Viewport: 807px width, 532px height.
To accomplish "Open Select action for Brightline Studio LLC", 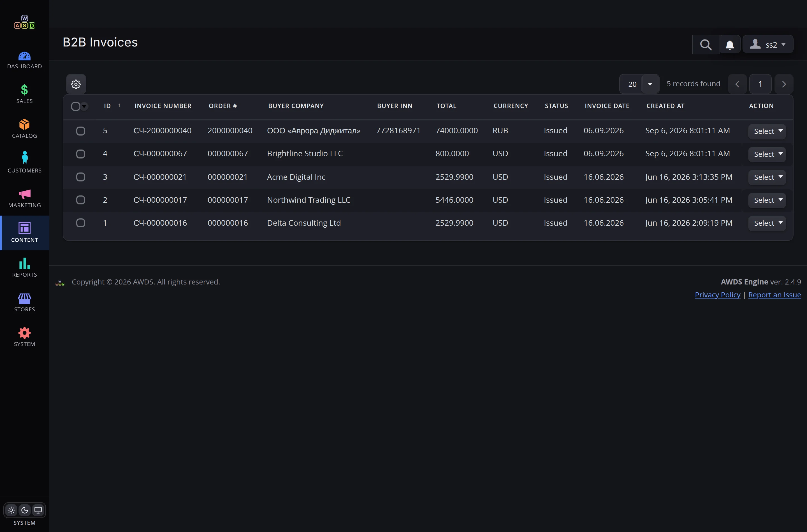I will click(x=767, y=154).
